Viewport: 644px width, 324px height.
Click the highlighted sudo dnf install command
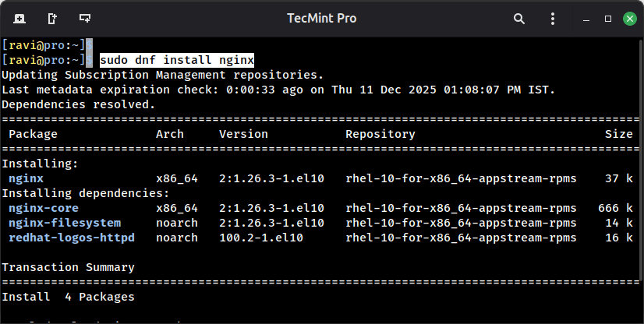[177, 60]
